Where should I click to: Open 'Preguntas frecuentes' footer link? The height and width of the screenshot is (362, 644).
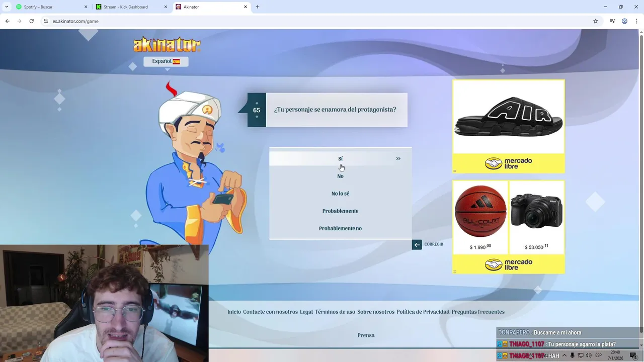pos(478,312)
